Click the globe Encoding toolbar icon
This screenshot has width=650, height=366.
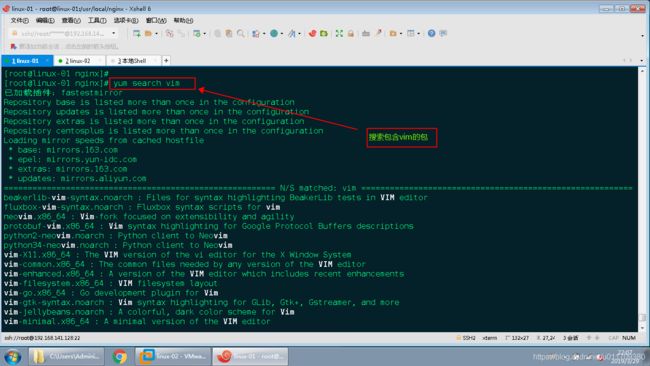click(274, 33)
